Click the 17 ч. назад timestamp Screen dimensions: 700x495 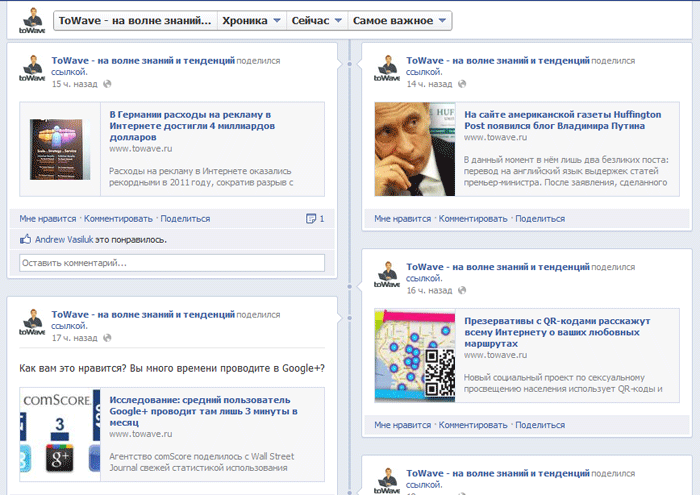coord(75,338)
